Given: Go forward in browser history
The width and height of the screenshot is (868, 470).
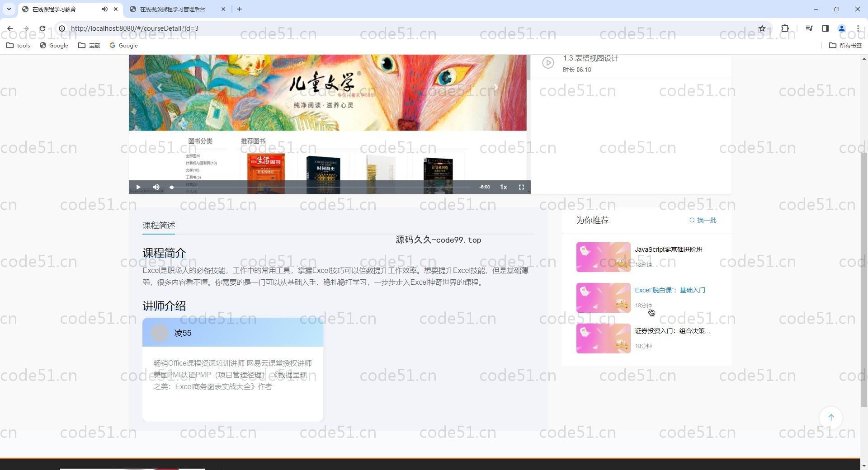Looking at the screenshot, I should [x=26, y=28].
